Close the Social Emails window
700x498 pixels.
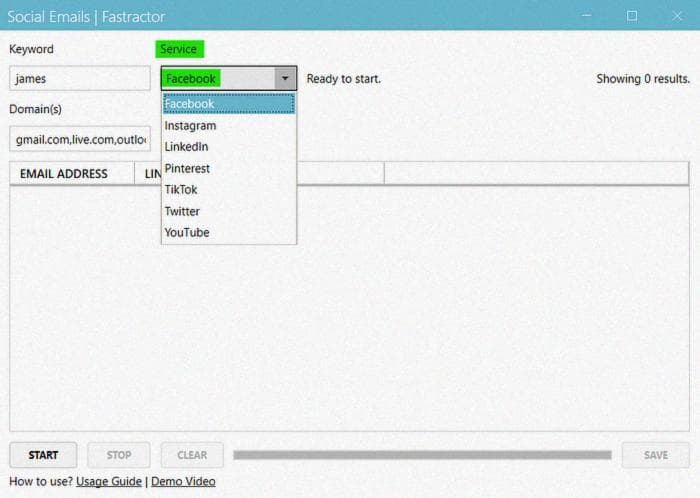click(677, 16)
